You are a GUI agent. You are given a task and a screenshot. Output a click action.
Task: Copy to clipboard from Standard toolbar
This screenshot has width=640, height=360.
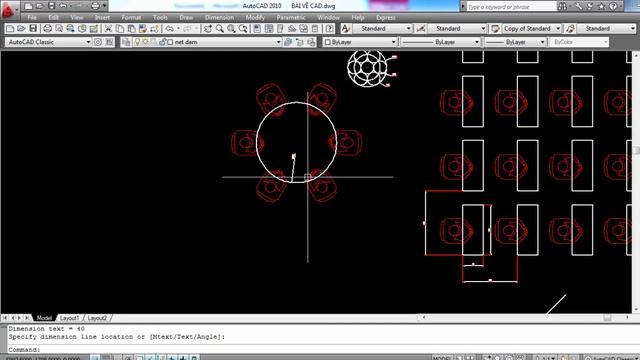coord(120,29)
